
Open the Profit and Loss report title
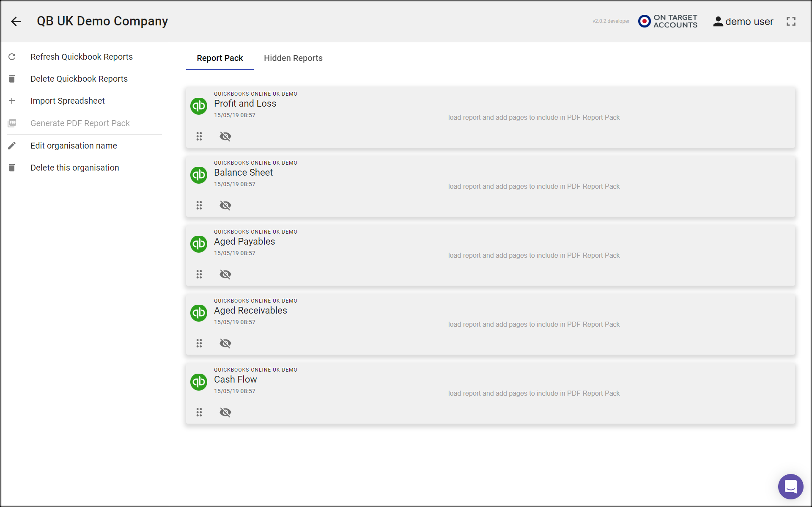pyautogui.click(x=245, y=104)
